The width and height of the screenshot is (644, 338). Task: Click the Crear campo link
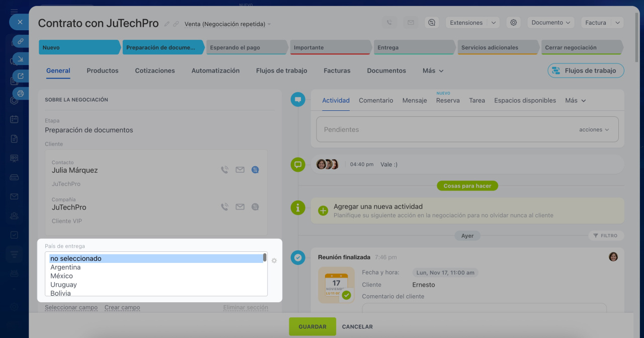122,308
